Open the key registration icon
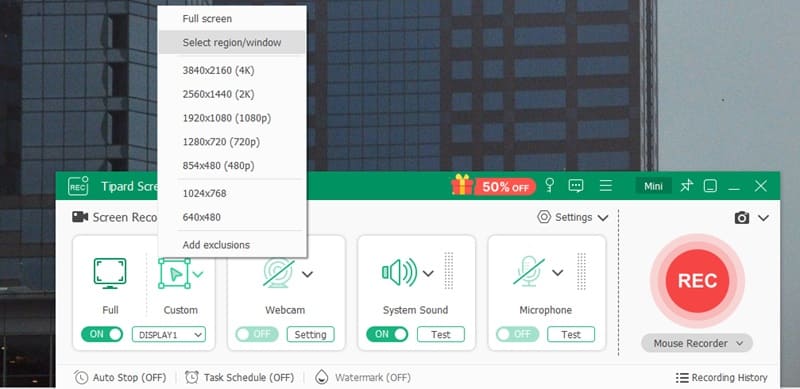The width and height of the screenshot is (800, 389). coord(549,185)
